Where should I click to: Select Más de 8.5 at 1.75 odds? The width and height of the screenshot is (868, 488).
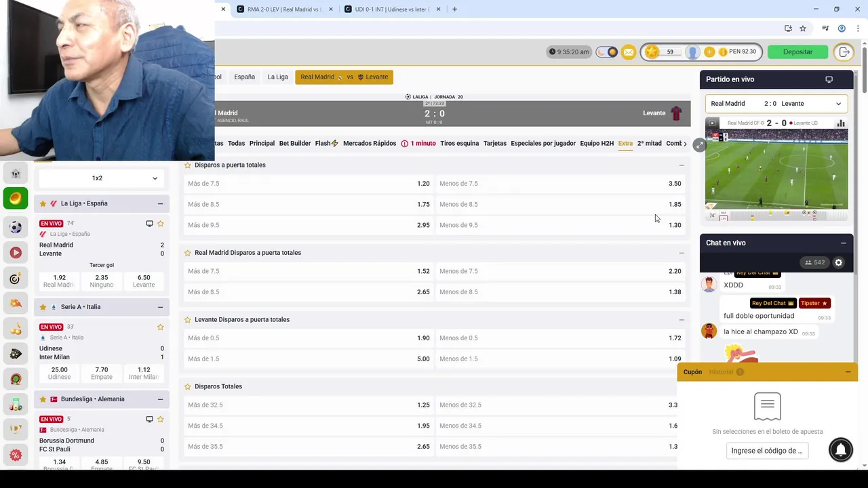point(309,204)
